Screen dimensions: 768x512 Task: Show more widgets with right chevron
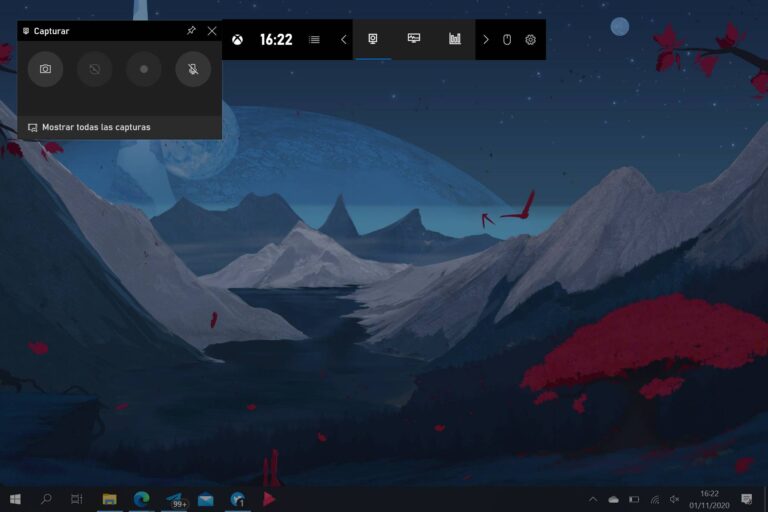tap(486, 40)
